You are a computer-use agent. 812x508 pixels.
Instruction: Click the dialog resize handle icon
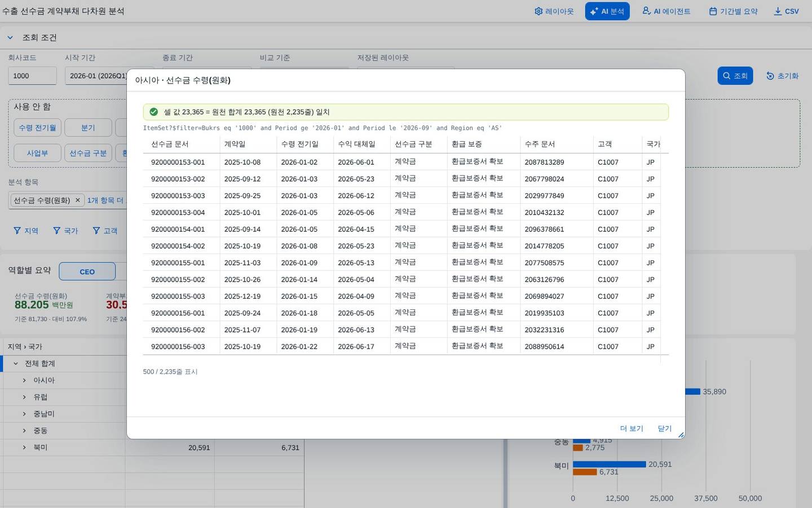point(681,435)
